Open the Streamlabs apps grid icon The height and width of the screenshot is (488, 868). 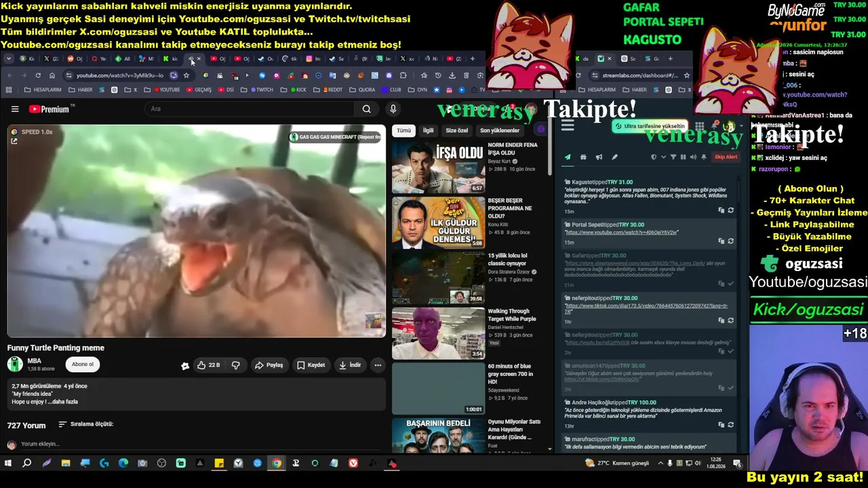tap(699, 126)
